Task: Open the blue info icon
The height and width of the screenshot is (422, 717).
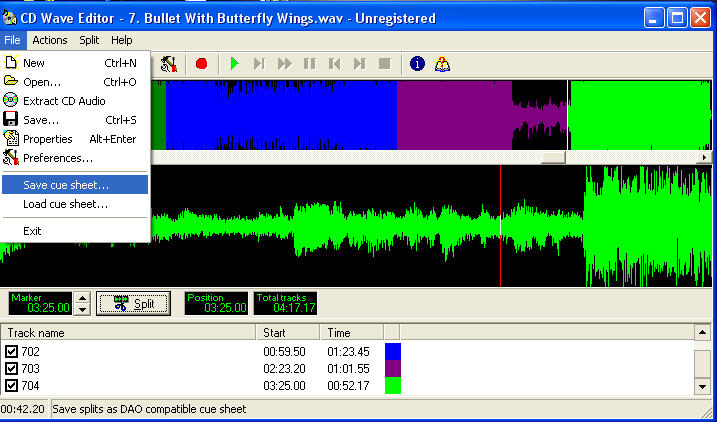Action: pyautogui.click(x=417, y=64)
